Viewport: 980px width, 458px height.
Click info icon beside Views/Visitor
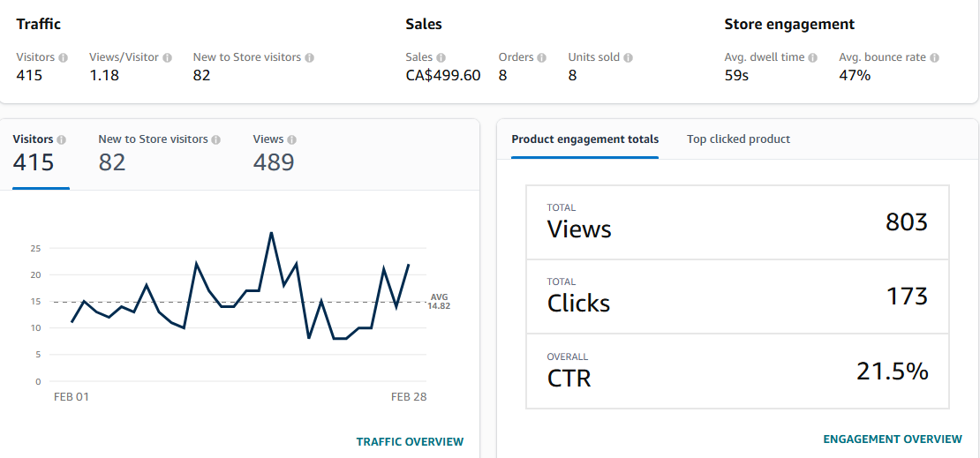click(x=168, y=57)
